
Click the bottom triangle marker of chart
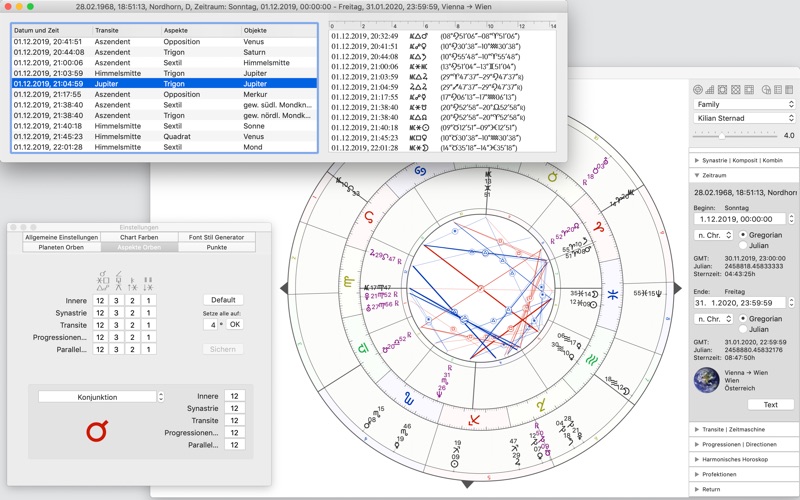[x=468, y=485]
